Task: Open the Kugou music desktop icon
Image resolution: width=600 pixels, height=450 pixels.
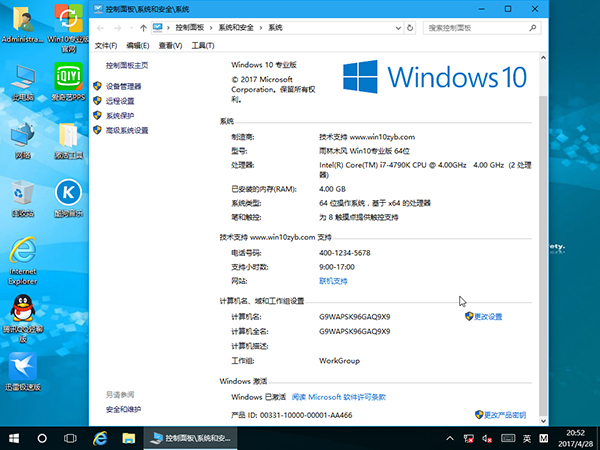Action: (68, 191)
